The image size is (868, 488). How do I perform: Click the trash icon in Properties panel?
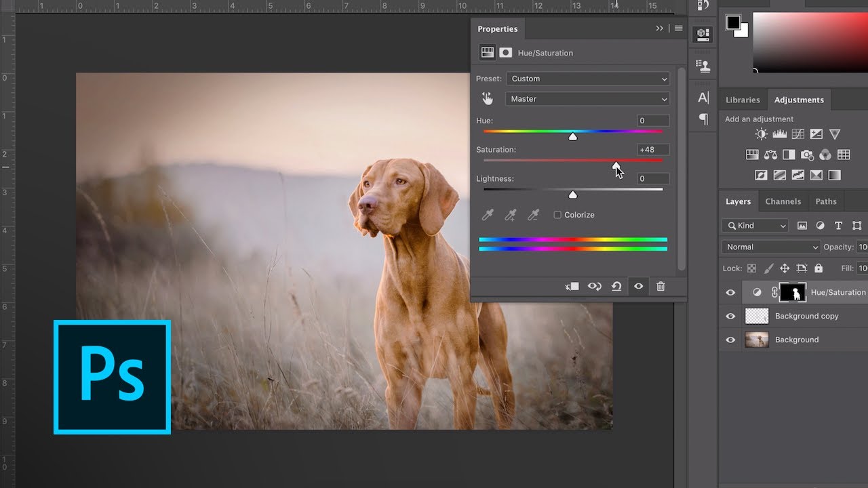pos(660,287)
